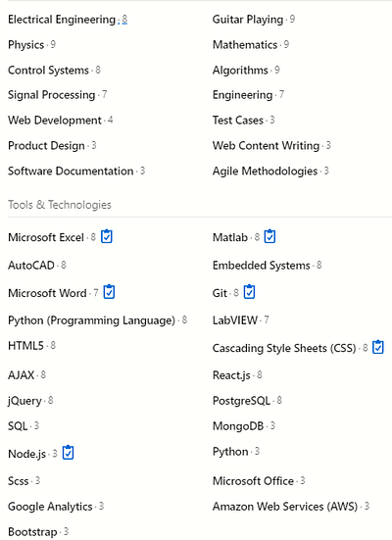Image resolution: width=392 pixels, height=540 pixels.
Task: Open the Guitar Playing skill
Action: point(248,20)
